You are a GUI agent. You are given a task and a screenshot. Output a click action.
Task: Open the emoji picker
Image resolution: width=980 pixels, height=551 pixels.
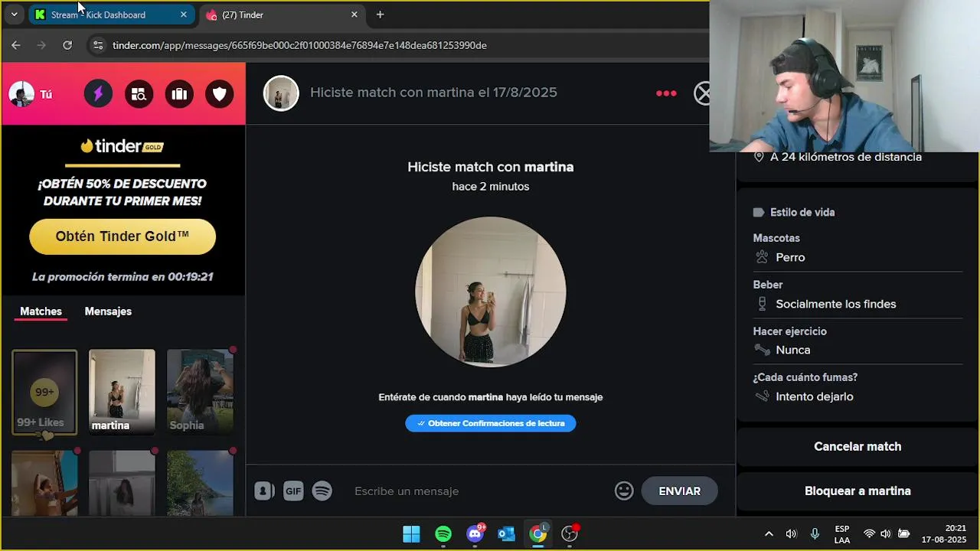624,491
